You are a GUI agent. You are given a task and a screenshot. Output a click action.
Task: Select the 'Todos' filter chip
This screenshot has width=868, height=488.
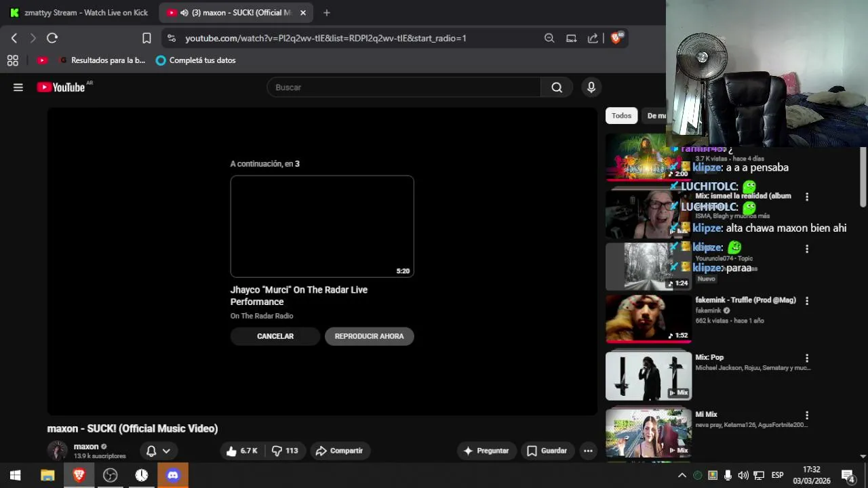click(x=621, y=116)
